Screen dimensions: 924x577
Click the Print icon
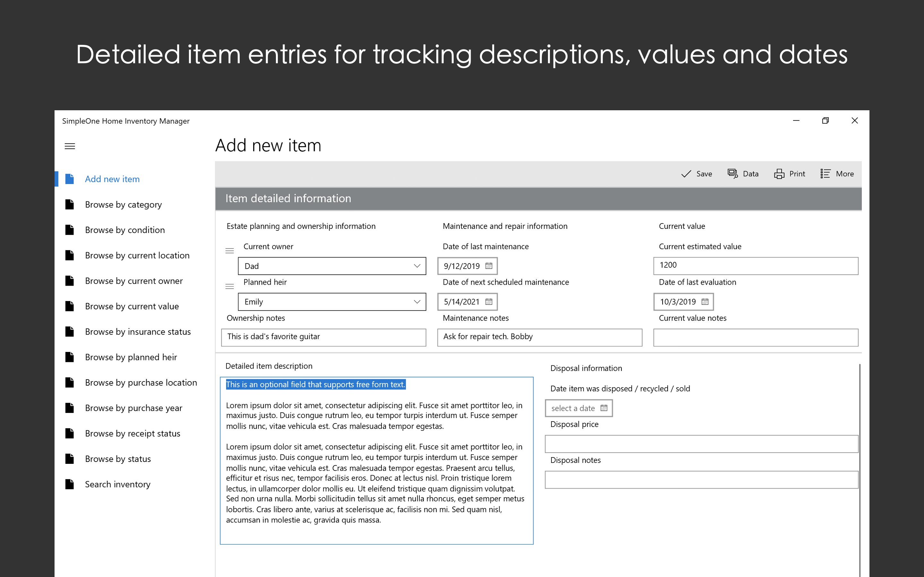pyautogui.click(x=779, y=174)
